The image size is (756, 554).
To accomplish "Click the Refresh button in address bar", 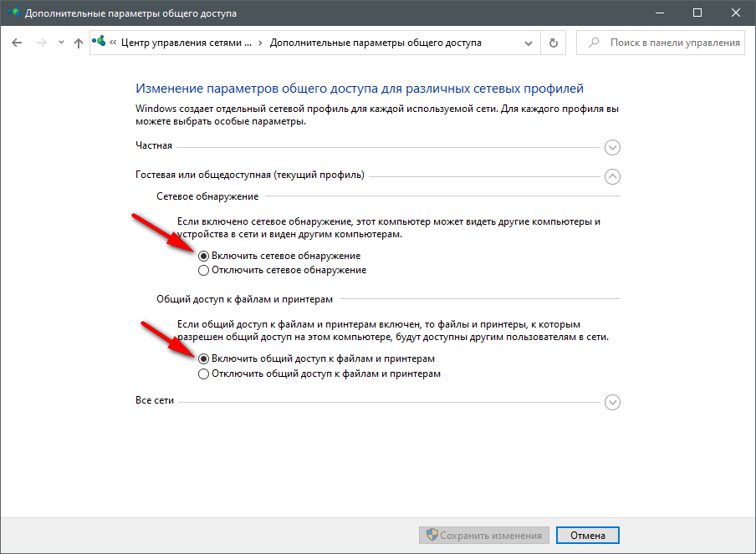I will click(553, 43).
